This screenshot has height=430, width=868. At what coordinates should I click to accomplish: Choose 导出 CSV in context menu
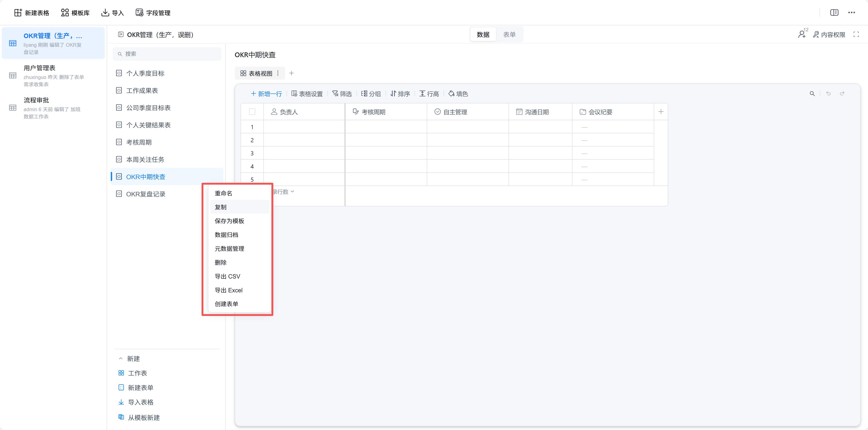tap(239, 276)
